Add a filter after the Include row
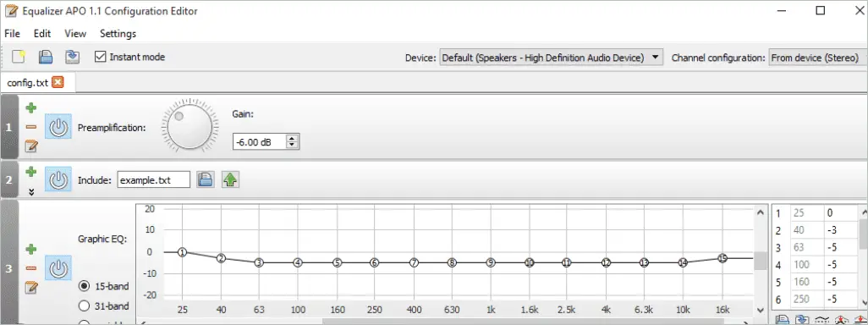Image resolution: width=868 pixels, height=325 pixels. click(31, 172)
